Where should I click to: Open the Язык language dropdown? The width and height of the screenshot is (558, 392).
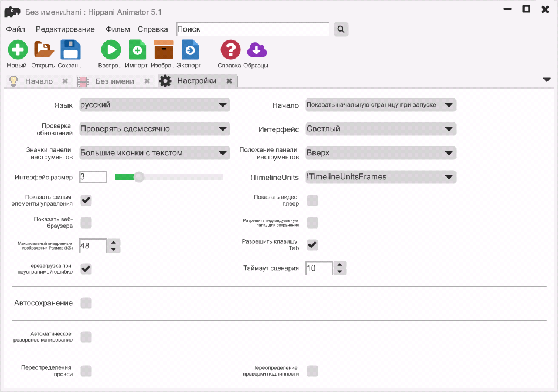[x=155, y=105]
